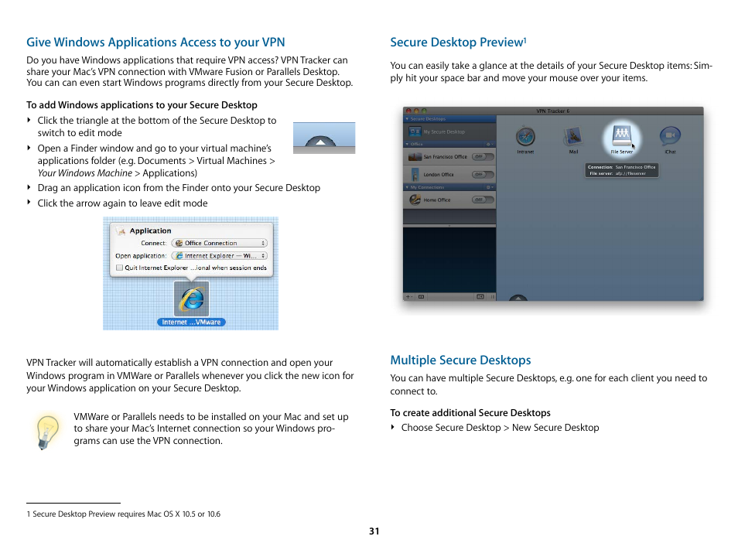The image size is (738, 560).
Task: Collapse the Office group disclosure triangle
Action: point(407,144)
